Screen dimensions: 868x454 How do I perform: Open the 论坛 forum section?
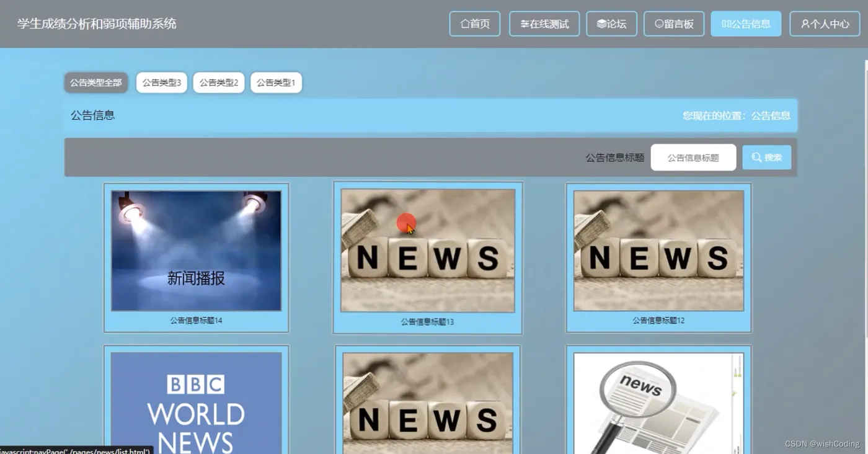pos(611,24)
